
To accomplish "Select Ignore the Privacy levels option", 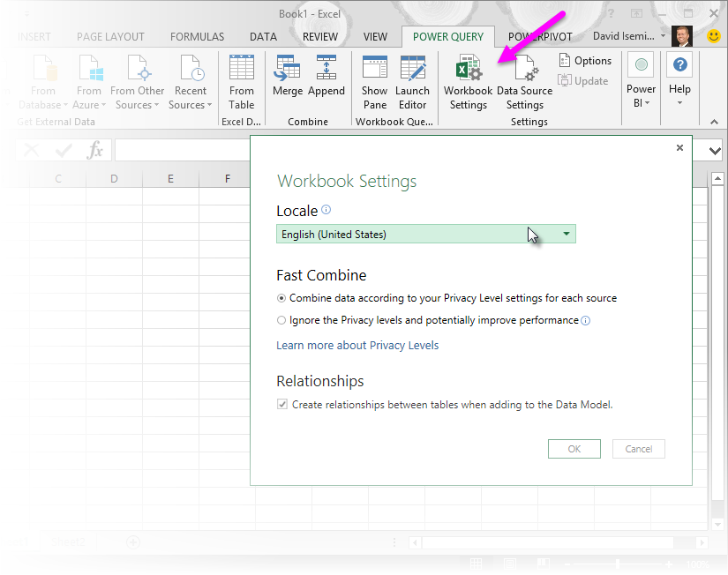I will pyautogui.click(x=281, y=320).
